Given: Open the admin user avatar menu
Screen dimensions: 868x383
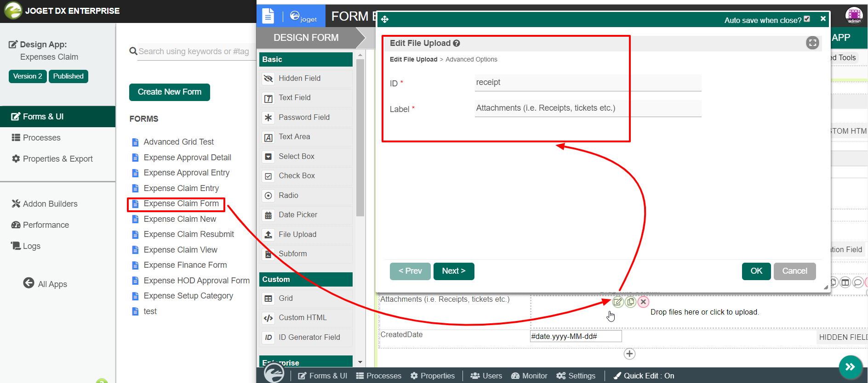Looking at the screenshot, I should pos(854,15).
